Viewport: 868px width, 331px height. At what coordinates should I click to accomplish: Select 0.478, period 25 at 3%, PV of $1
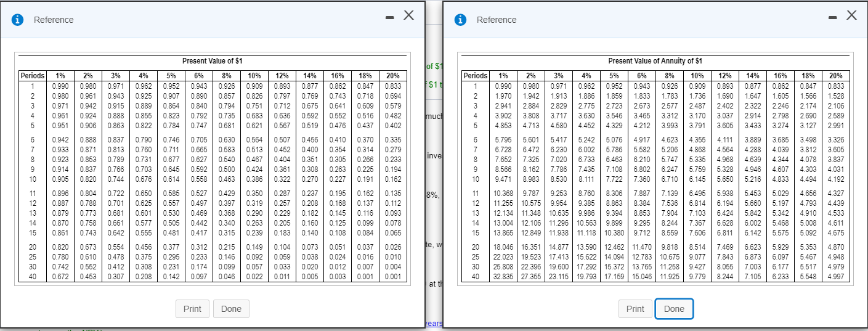point(116,257)
